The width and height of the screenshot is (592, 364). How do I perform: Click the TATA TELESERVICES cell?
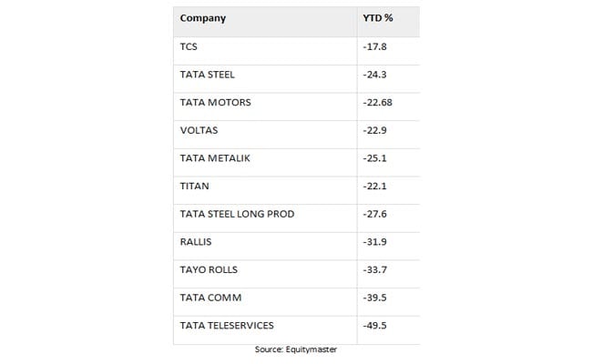point(226,325)
